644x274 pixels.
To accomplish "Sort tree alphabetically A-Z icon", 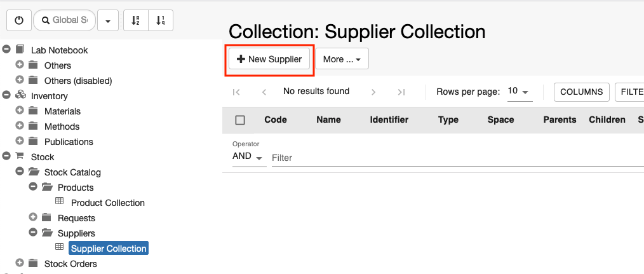I will (x=135, y=20).
